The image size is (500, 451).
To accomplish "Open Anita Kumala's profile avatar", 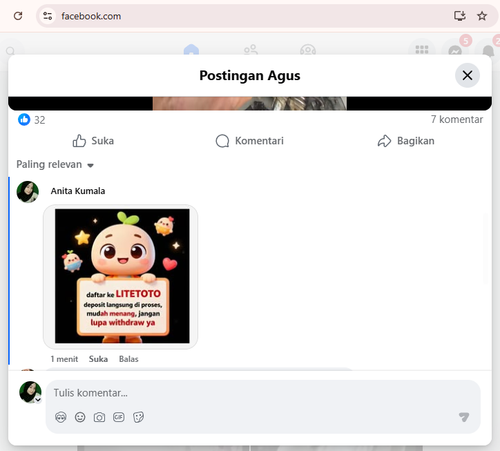I will pos(28,192).
